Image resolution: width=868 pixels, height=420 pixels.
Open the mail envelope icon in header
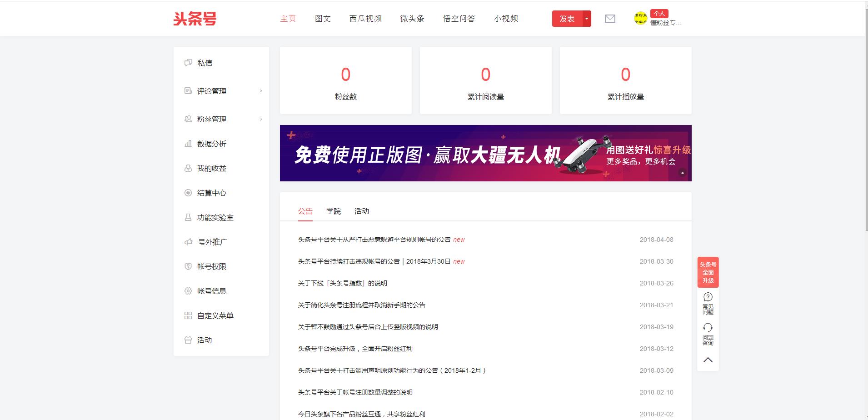click(610, 19)
